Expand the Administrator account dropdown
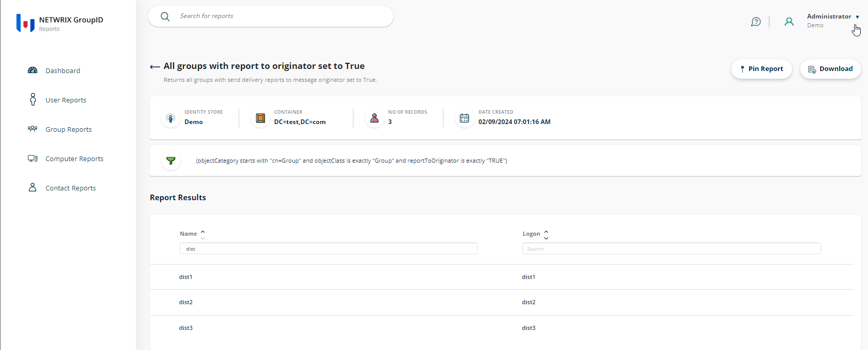 pyautogui.click(x=857, y=17)
